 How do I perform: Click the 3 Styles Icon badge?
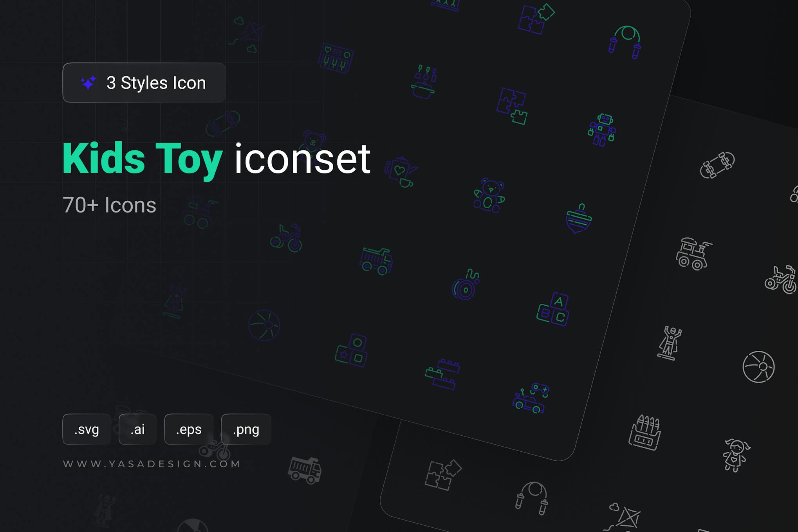[x=144, y=83]
